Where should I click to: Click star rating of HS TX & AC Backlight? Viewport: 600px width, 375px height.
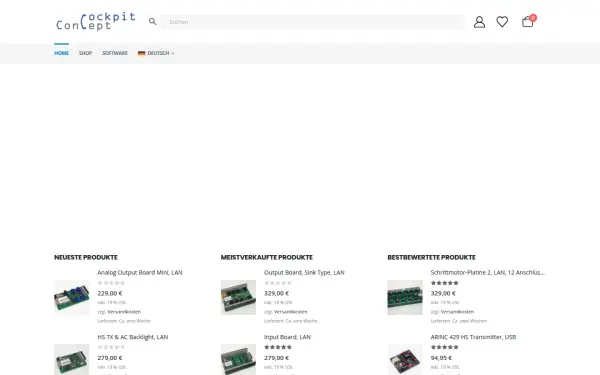(x=111, y=347)
